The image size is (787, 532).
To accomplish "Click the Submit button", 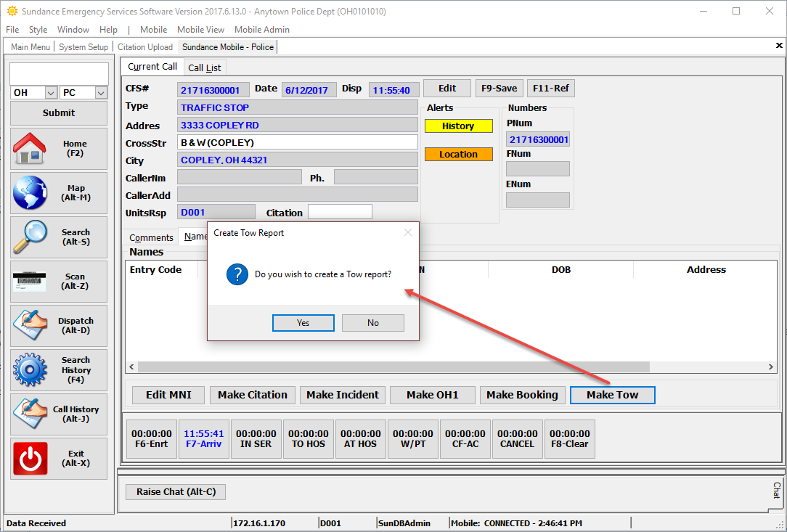I will (59, 113).
